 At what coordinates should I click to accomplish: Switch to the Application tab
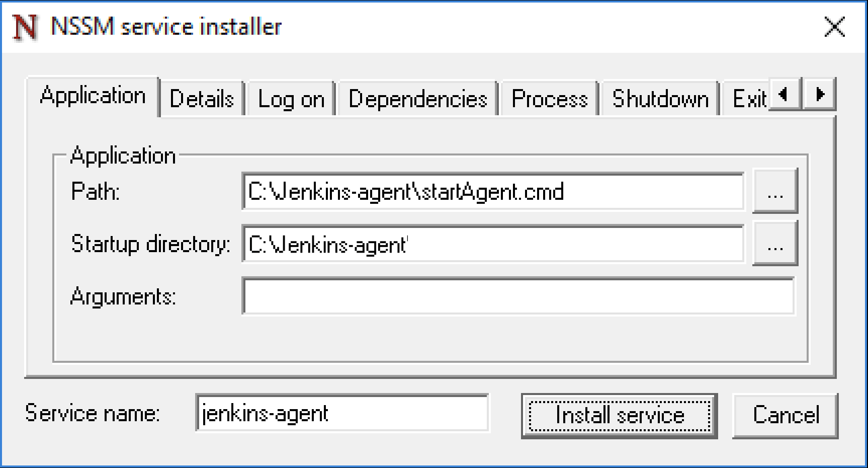(93, 96)
